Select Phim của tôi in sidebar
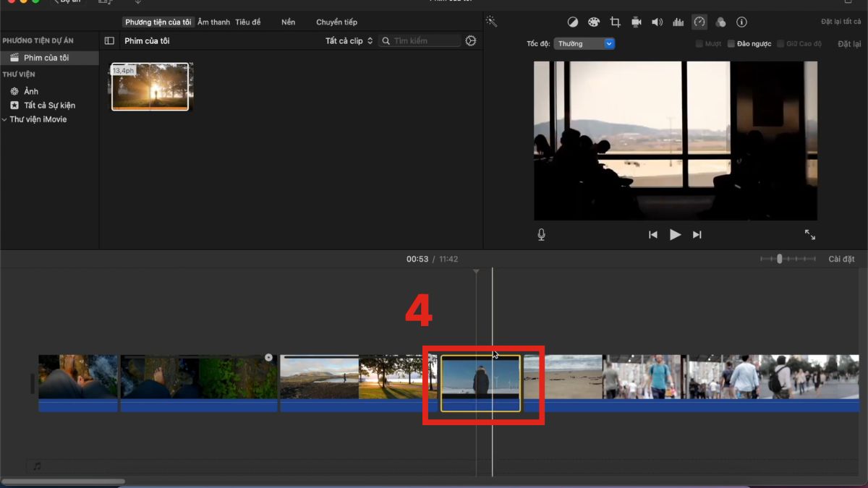This screenshot has height=488, width=868. [x=49, y=58]
